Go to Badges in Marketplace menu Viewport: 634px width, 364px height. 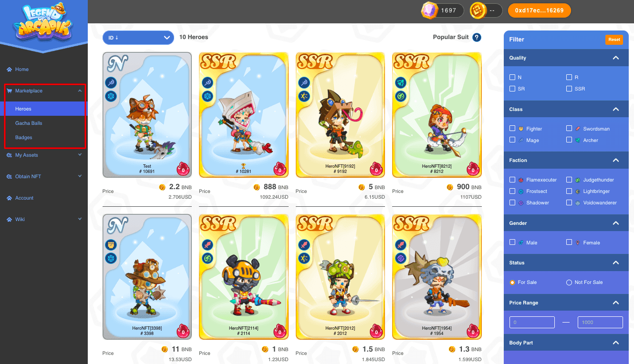(24, 137)
